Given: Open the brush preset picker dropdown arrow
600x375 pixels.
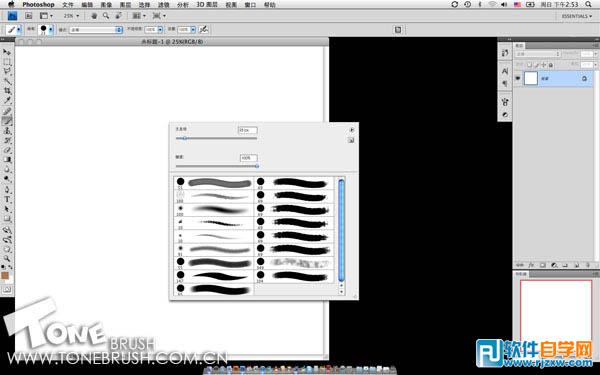Looking at the screenshot, I should point(51,29).
